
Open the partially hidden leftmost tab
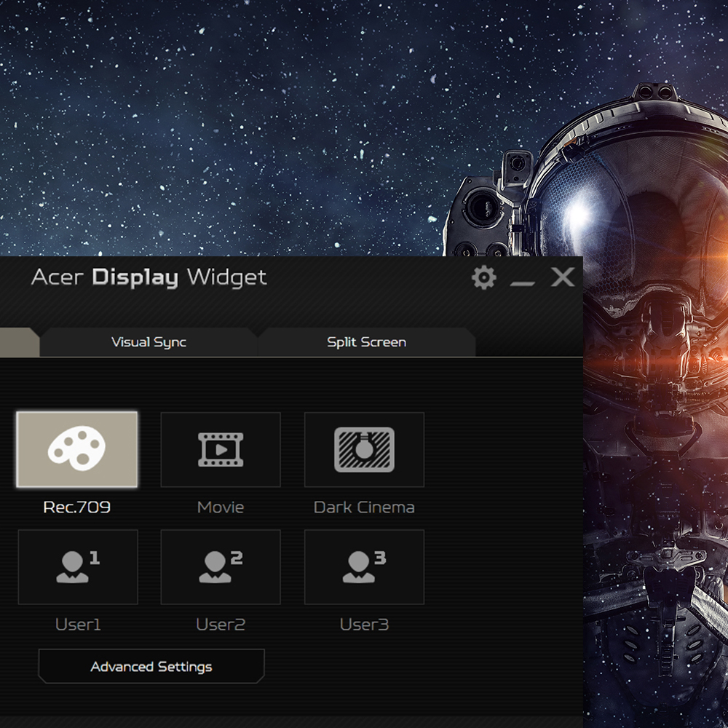[19, 342]
